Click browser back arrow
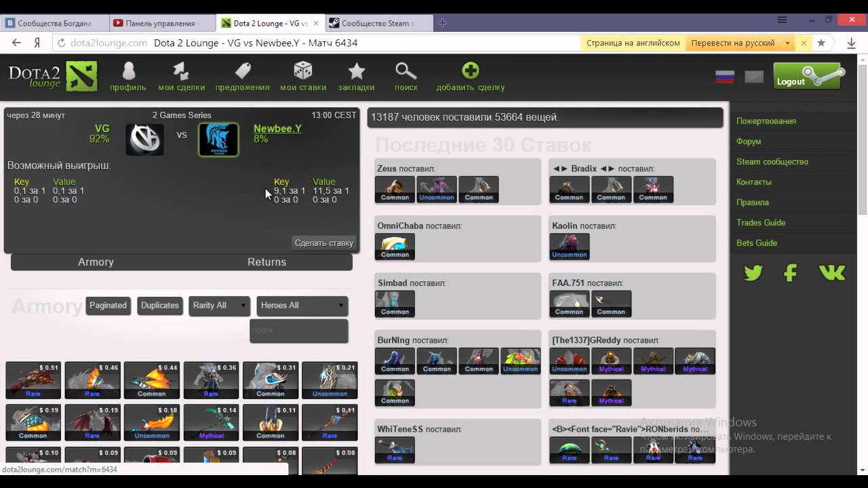Viewport: 868px width, 488px height. [16, 43]
